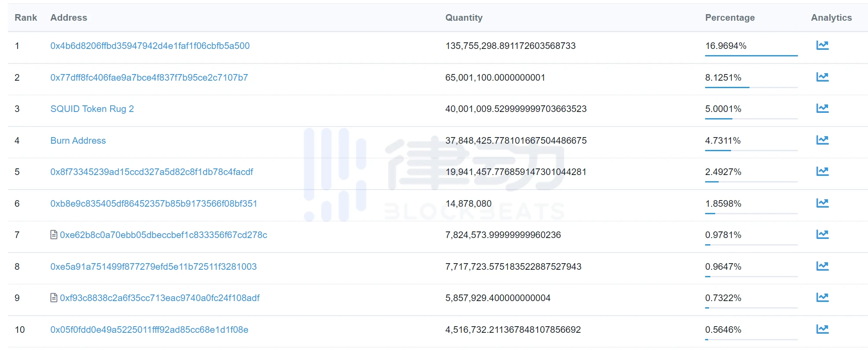Click the 5.0001% percentage bar
Screen dimensions: 868x350
[751, 119]
